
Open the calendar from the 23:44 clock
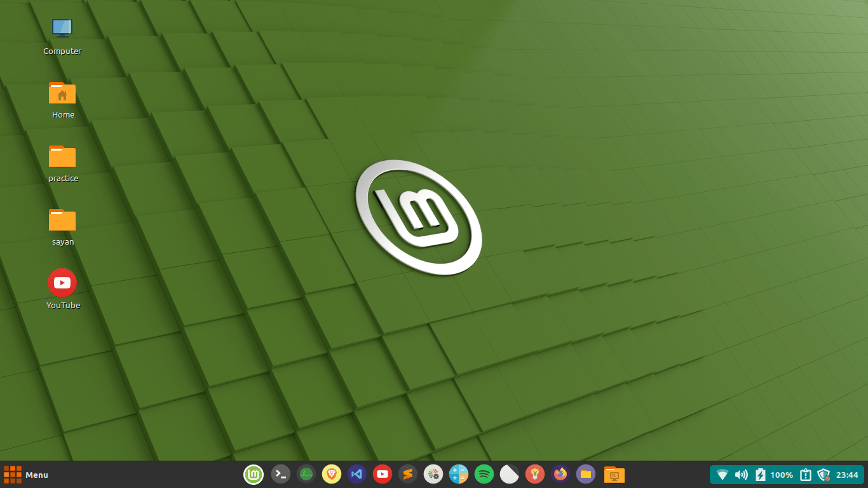(847, 475)
